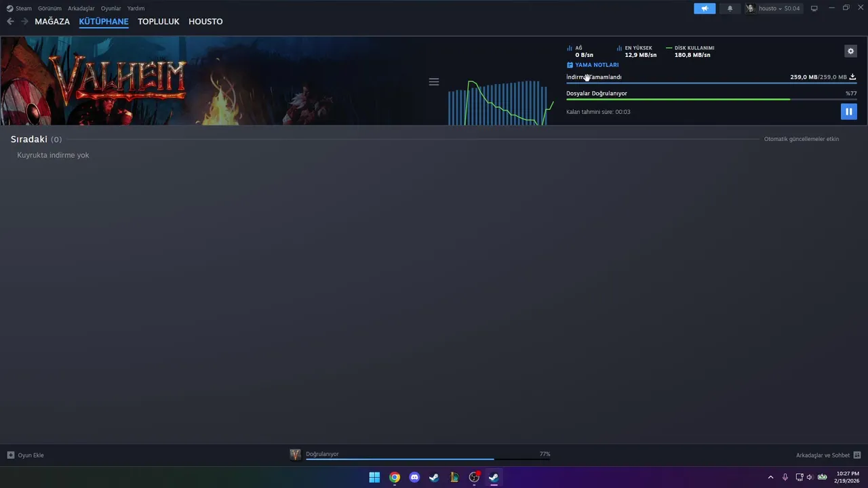
Task: Click the plus icon for Oyun Ekle
Action: 10,455
